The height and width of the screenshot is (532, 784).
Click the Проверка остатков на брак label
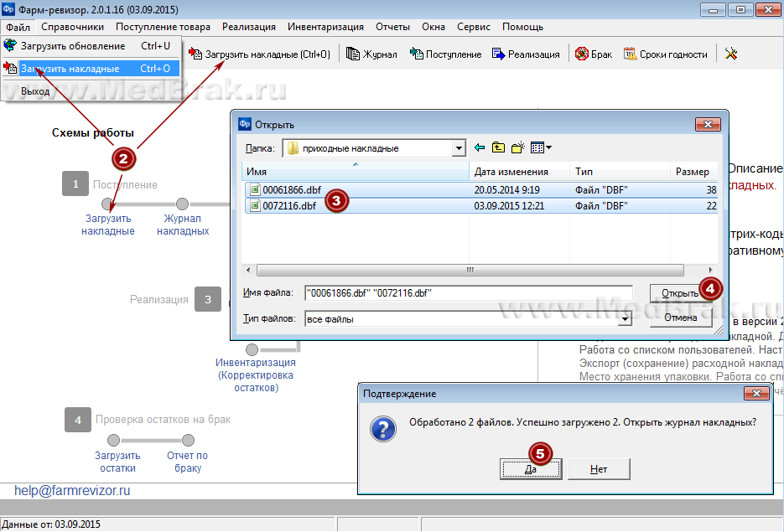pos(163,420)
